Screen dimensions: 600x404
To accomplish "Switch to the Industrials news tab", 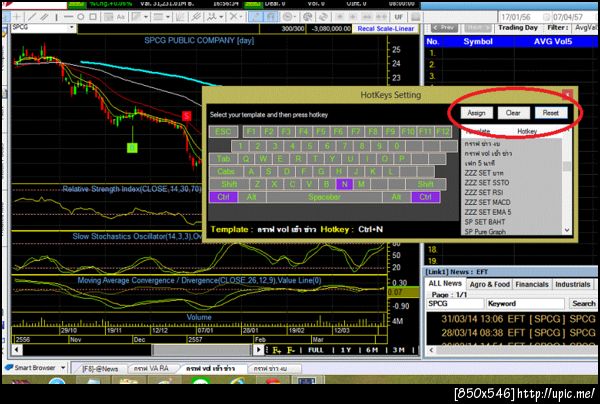I will pyautogui.click(x=573, y=284).
